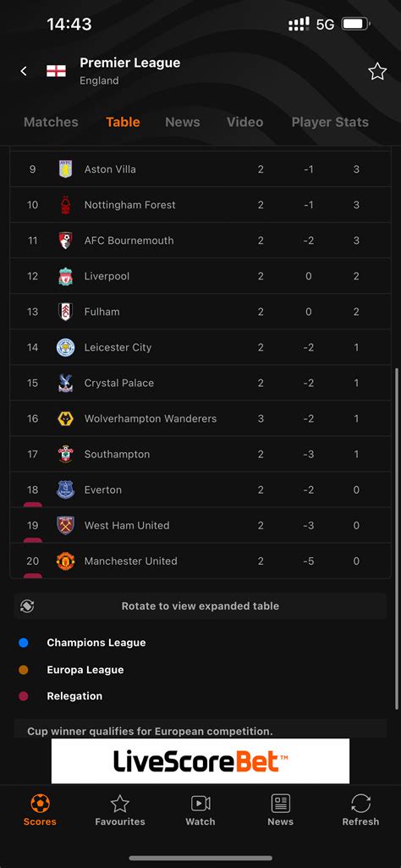Tap the table's vertical scrollbar
Screen dimensions: 401x868
(396, 539)
